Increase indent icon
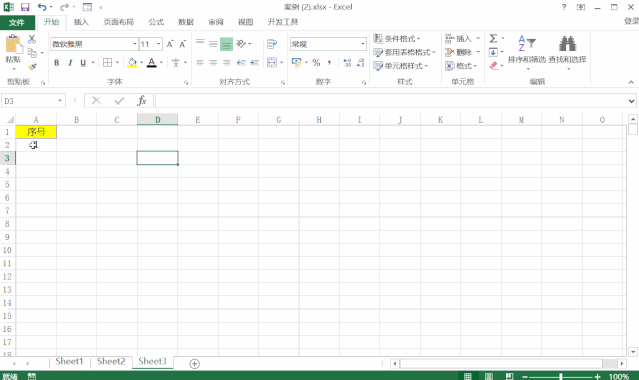Screen dimensions: 639x380 click(254, 62)
